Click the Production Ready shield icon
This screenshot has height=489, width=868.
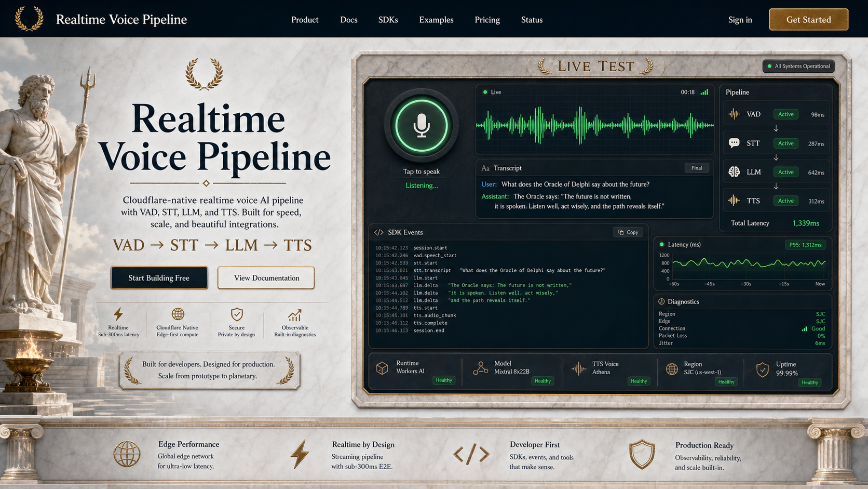coord(642,454)
